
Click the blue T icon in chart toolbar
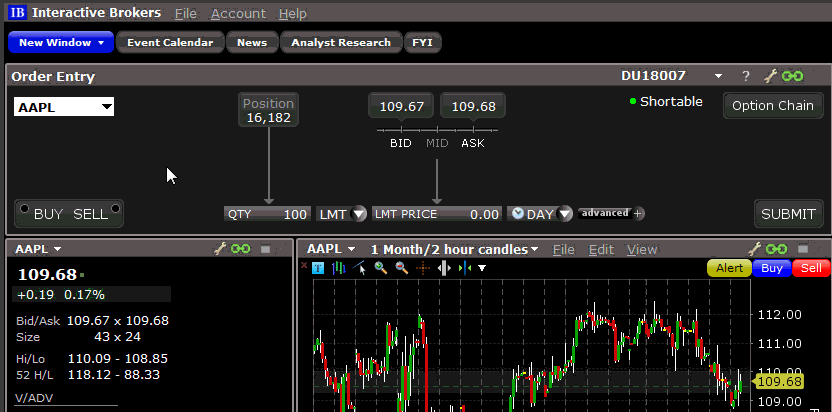coord(318,268)
